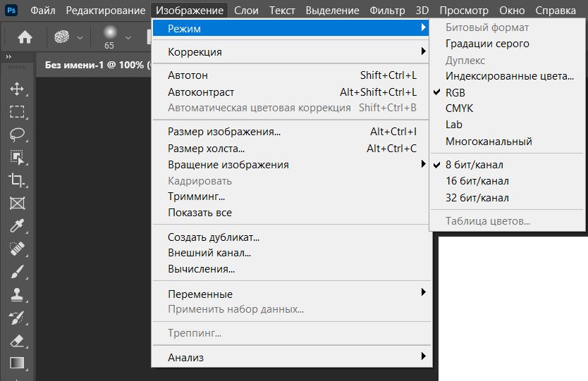
Task: Apply Автотон to the image
Action: [188, 75]
